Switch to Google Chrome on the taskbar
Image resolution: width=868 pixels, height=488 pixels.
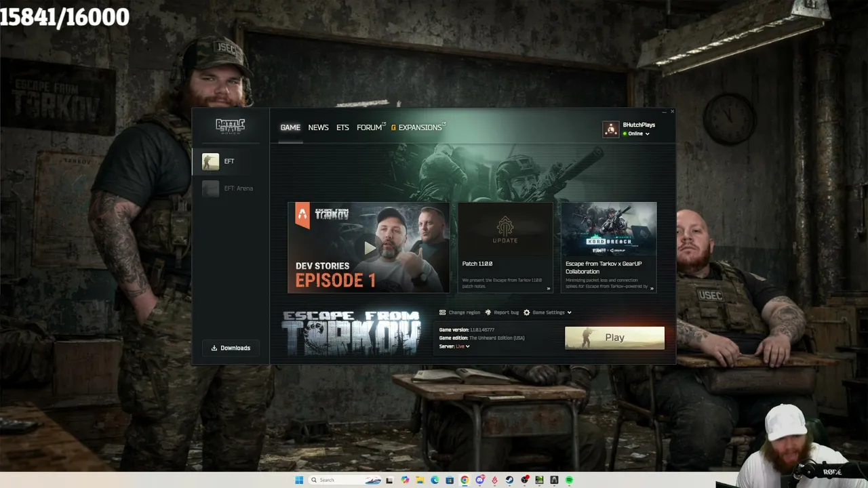[x=465, y=480]
